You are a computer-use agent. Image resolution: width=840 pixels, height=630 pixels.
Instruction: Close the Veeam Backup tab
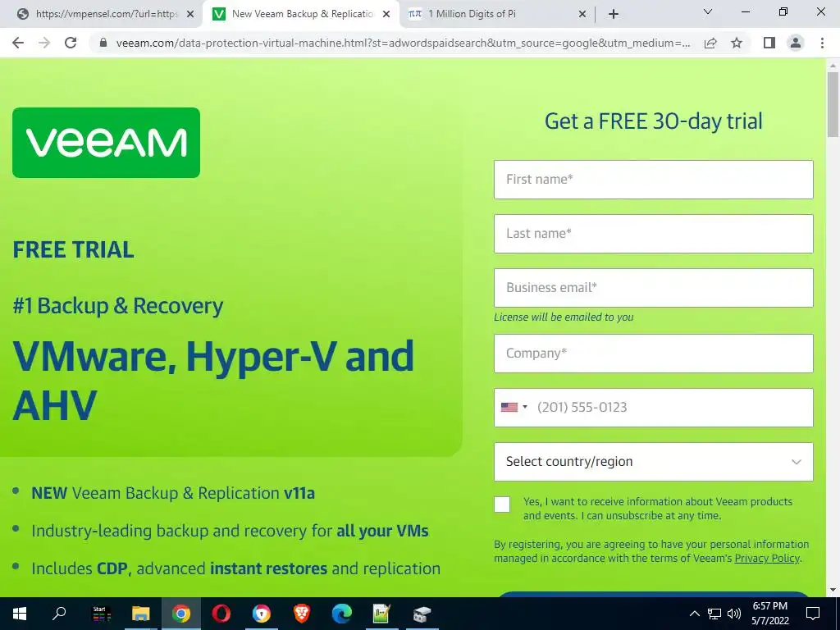[x=386, y=15]
